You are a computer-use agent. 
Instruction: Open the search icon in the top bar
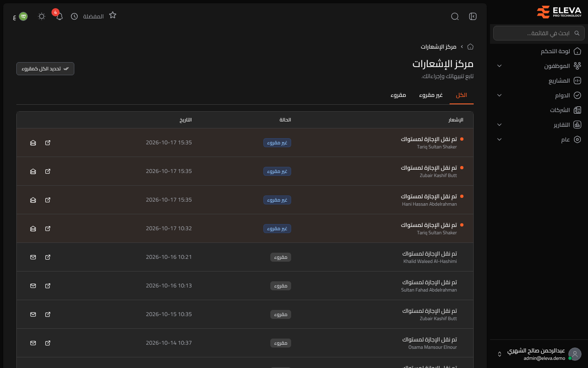pos(455,16)
